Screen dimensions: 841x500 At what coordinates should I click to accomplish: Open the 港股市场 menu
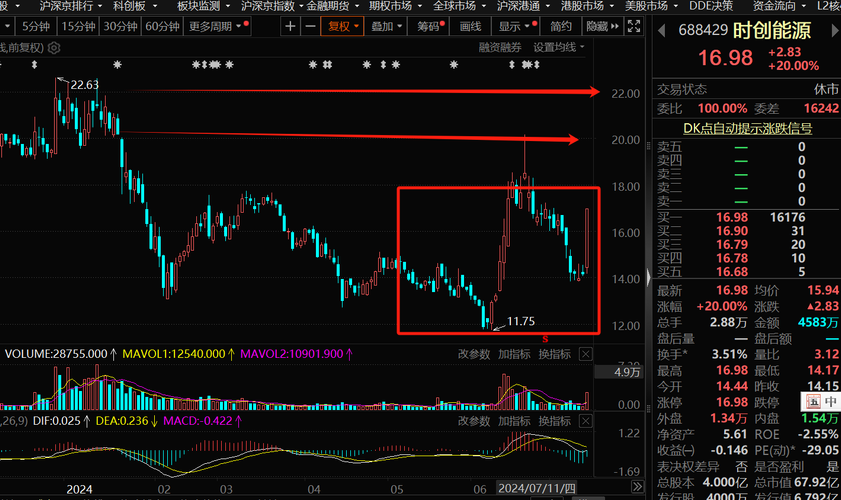[x=587, y=6]
